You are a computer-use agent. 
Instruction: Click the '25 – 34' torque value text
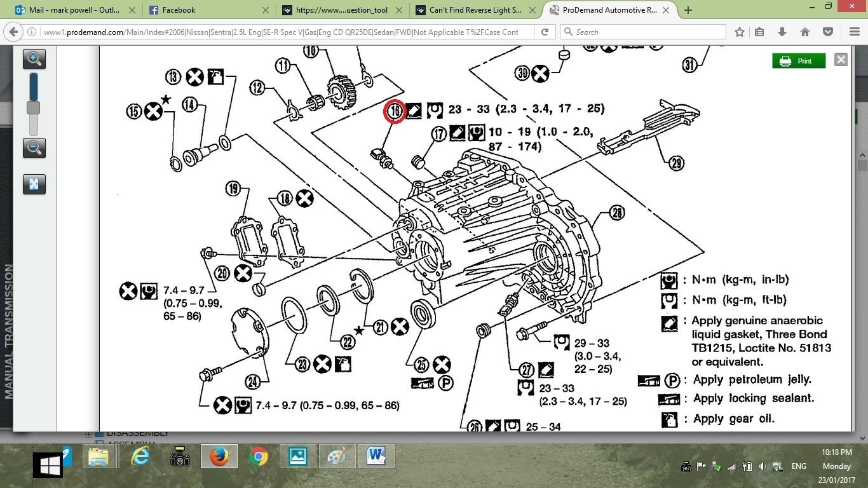pos(543,426)
